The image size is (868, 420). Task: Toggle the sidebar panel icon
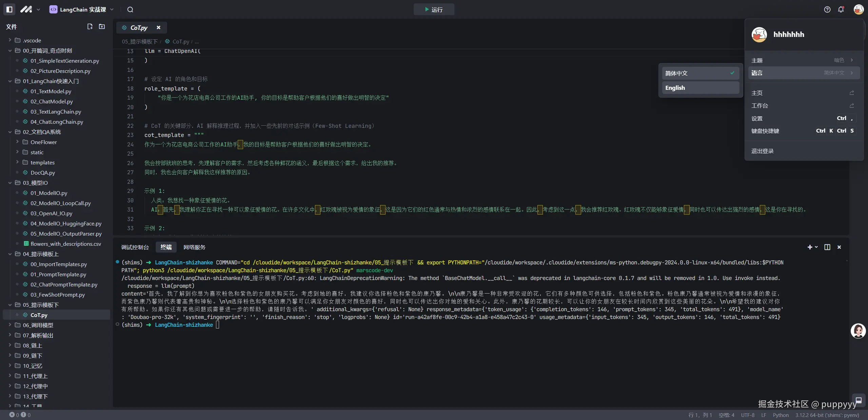[9, 9]
